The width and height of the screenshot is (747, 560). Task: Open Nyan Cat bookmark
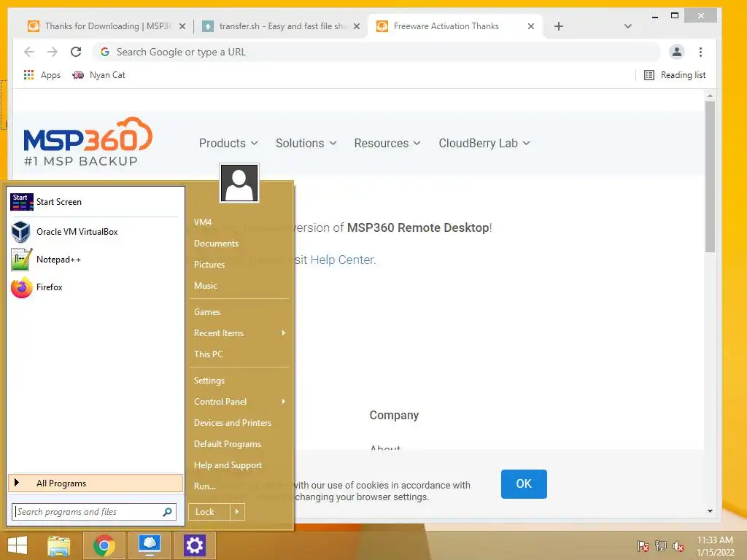point(98,75)
